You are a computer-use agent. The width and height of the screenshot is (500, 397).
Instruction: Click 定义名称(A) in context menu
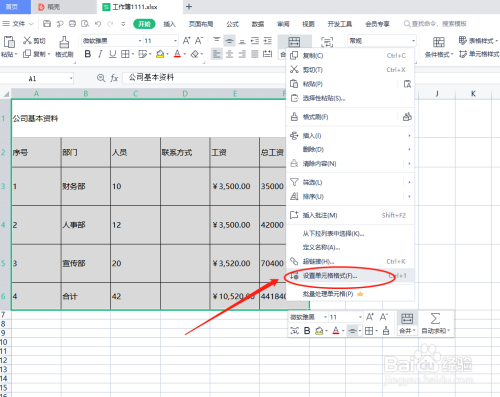click(x=350, y=247)
